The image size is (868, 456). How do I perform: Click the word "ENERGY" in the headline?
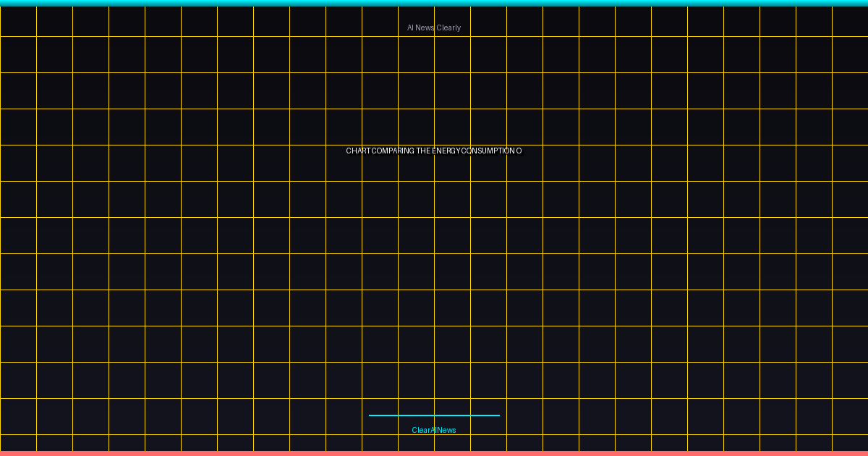pyautogui.click(x=446, y=151)
